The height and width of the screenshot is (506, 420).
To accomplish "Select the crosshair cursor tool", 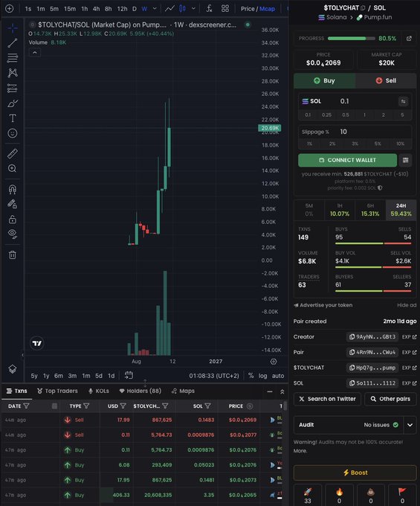I will 12,28.
